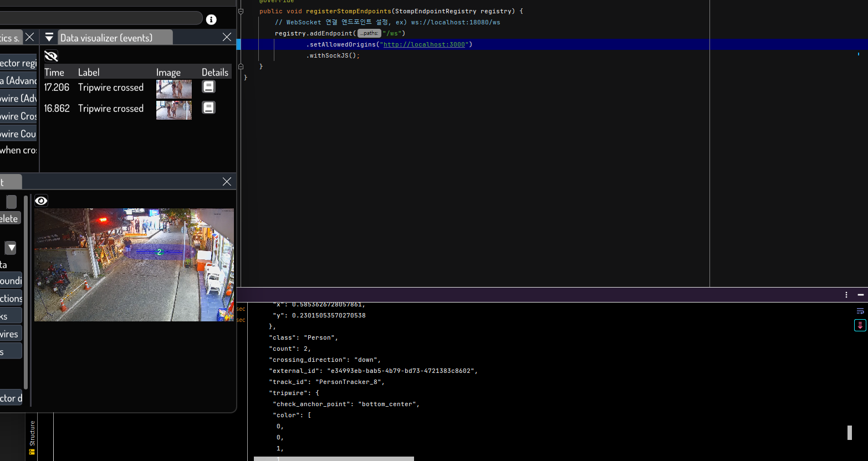Image resolution: width=868 pixels, height=461 pixels.
Task: Select the 16.862 time cell
Action: tap(57, 109)
